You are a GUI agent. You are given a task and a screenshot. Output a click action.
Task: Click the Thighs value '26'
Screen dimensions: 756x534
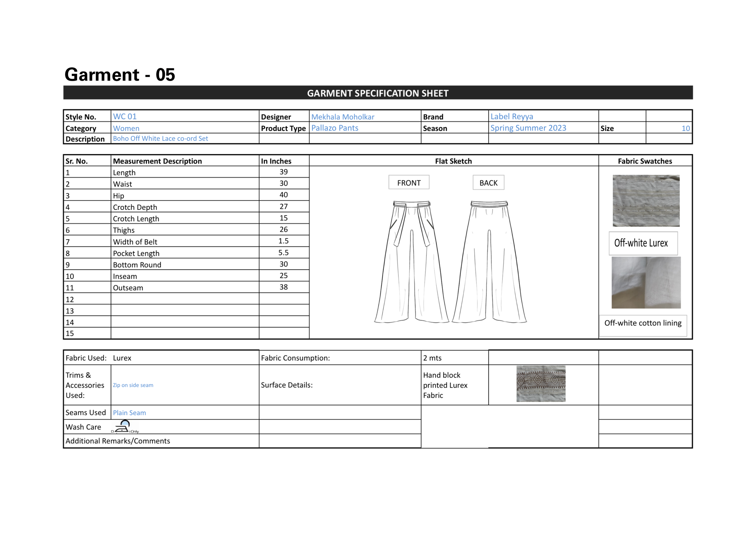(x=284, y=229)
